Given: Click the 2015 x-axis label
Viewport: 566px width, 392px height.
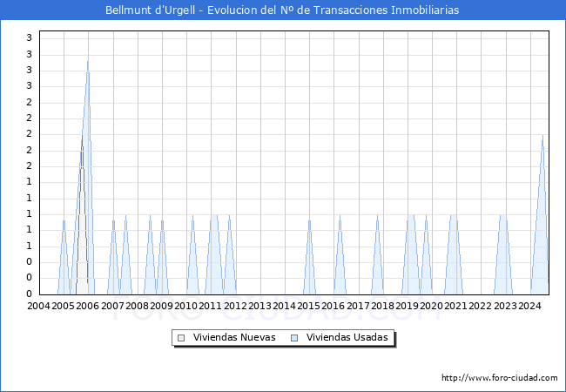Looking at the screenshot, I should [308, 306].
